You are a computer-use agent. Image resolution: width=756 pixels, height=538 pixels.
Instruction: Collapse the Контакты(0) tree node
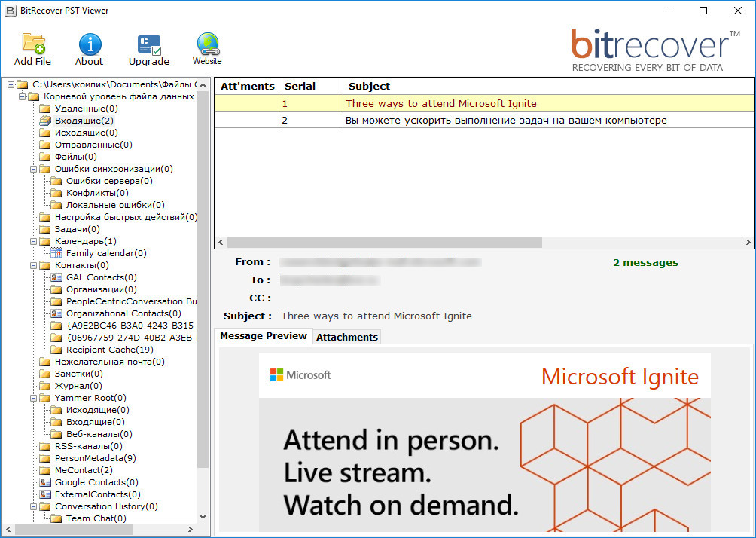(33, 265)
